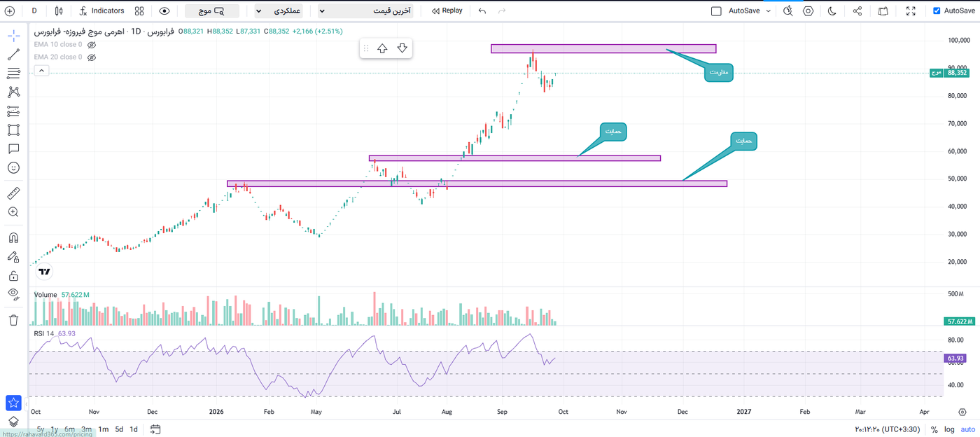Add a symbol with the plus icon
This screenshot has height=437, width=980.
point(10,11)
